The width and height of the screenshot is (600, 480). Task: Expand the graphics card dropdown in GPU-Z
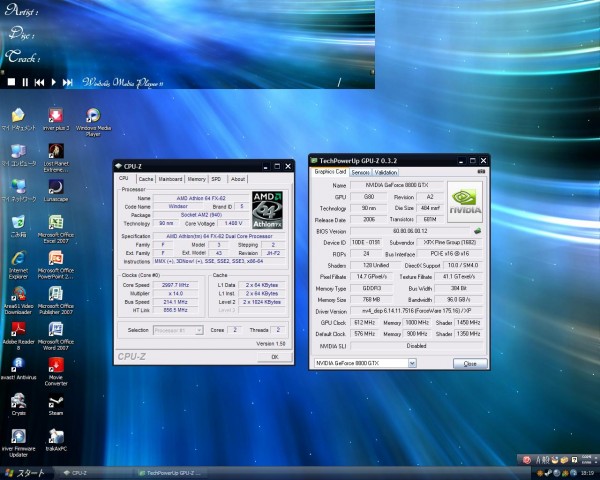pos(412,363)
